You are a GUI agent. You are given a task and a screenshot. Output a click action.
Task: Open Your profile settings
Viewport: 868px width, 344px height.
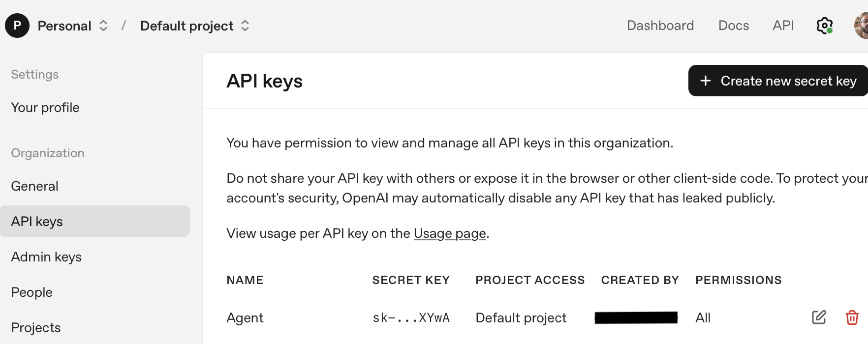45,108
